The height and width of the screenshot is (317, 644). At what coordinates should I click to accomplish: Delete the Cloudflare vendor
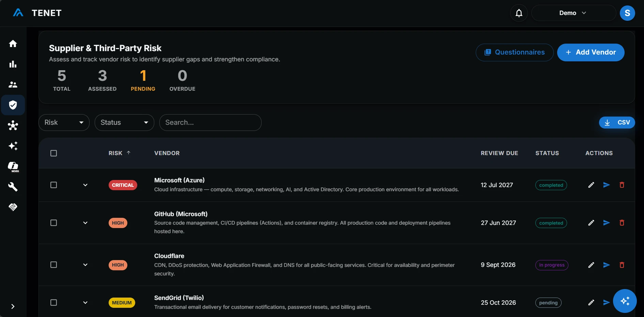[622, 265]
